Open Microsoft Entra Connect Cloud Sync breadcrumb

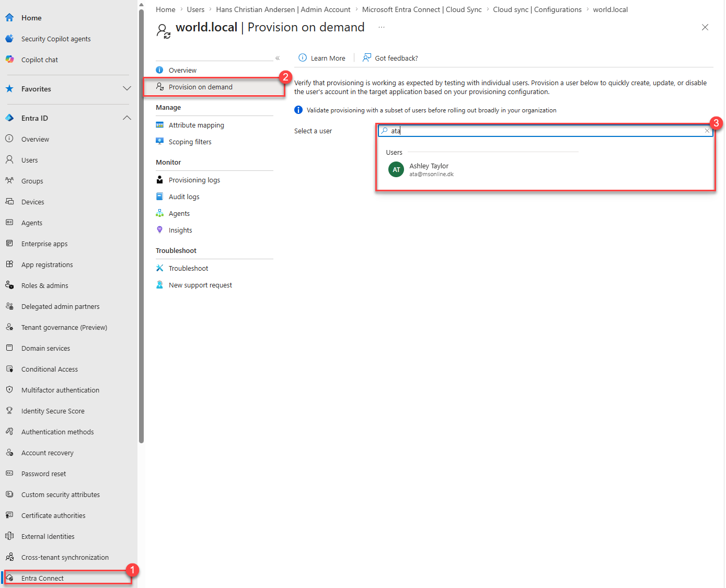coord(422,9)
